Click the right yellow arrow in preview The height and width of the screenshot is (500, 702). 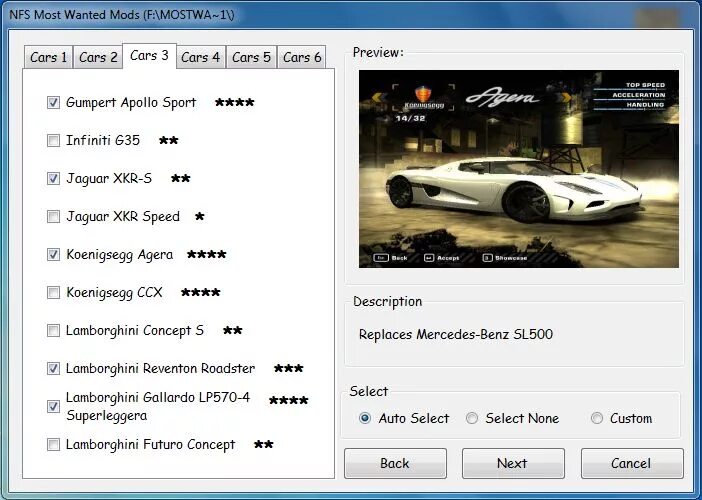565,97
